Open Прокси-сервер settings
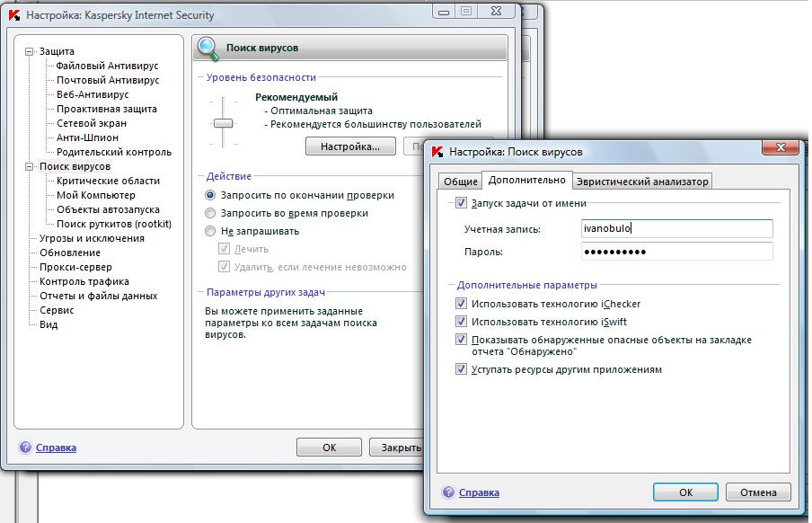The height and width of the screenshot is (523, 812). pos(75,267)
